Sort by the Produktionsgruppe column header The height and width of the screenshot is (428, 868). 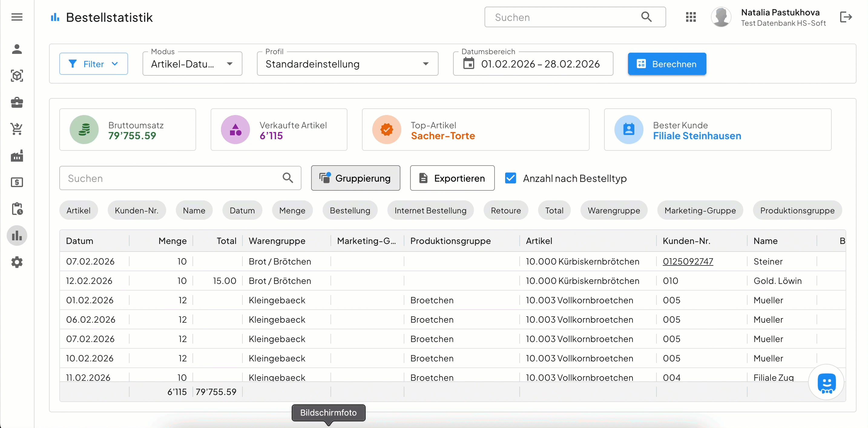coord(450,241)
